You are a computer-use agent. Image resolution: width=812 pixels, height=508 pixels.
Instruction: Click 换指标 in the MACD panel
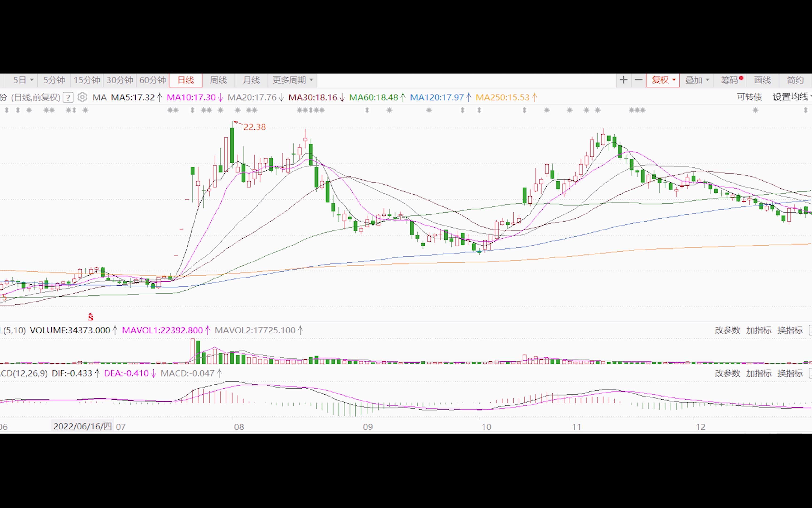pyautogui.click(x=790, y=373)
